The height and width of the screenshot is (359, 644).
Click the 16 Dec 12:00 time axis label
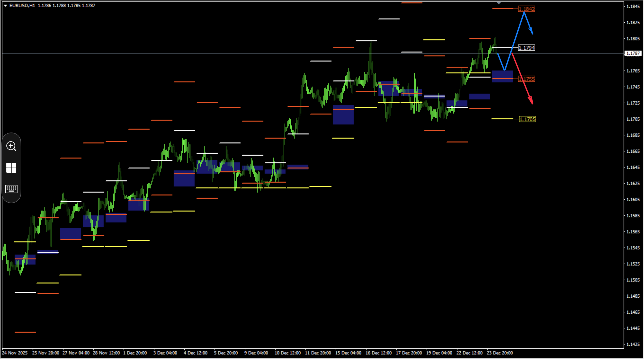click(x=379, y=353)
